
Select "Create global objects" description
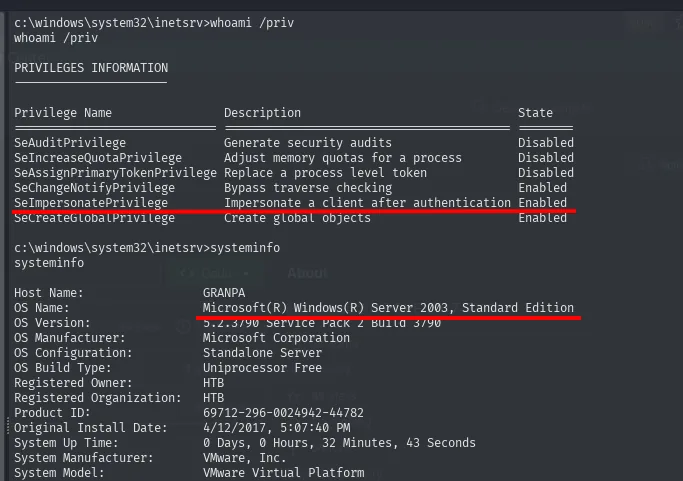[297, 218]
